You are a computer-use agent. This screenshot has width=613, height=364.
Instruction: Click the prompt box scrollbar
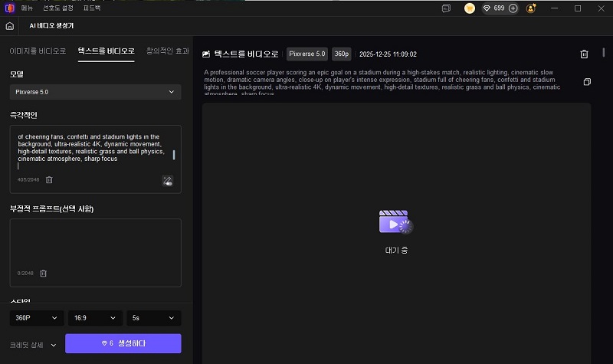[174, 155]
